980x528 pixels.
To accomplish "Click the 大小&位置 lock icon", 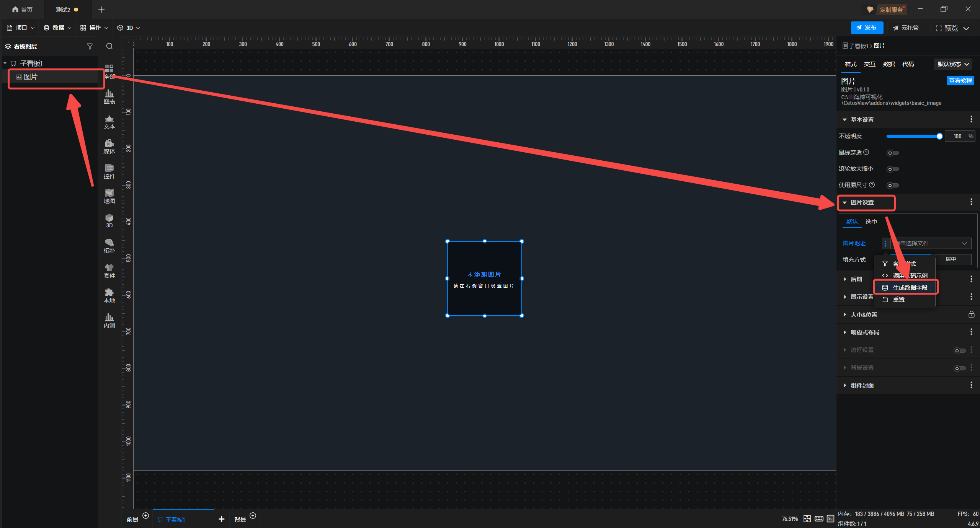I will tap(971, 315).
